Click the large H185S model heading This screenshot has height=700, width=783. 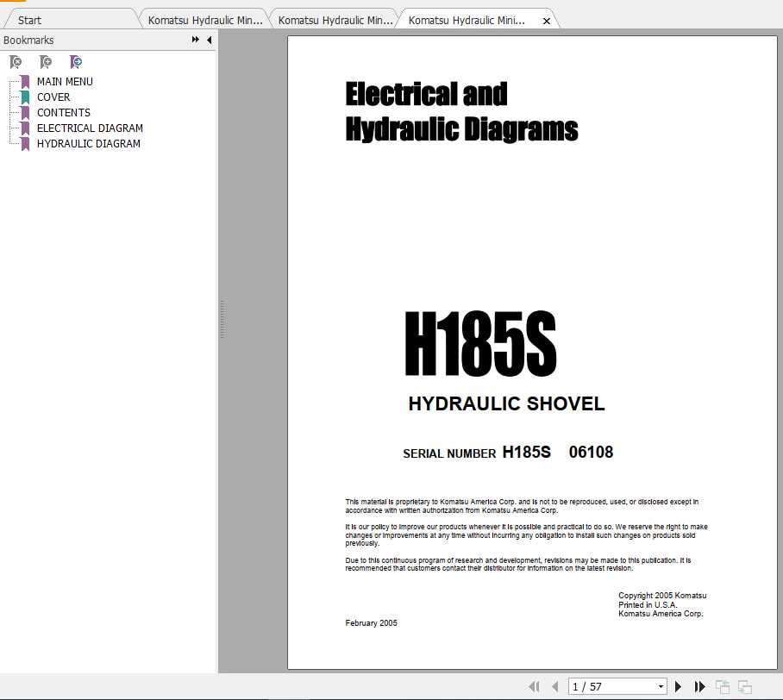(x=480, y=343)
